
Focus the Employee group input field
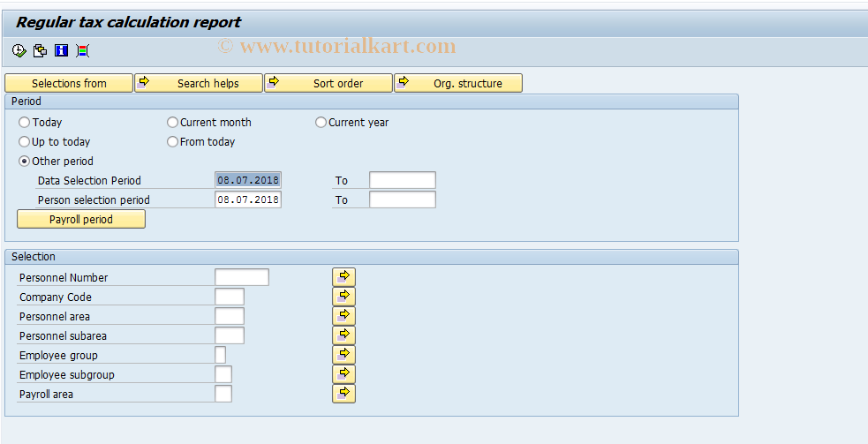[x=221, y=355]
